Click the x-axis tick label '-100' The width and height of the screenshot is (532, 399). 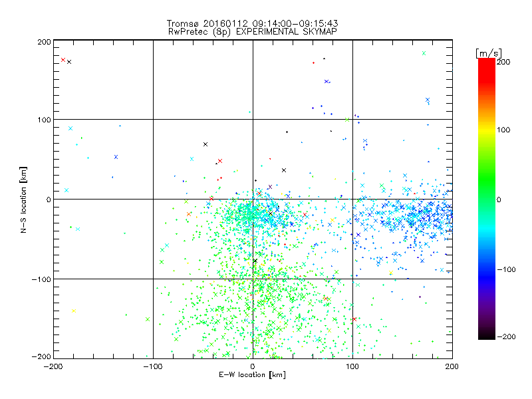(153, 366)
